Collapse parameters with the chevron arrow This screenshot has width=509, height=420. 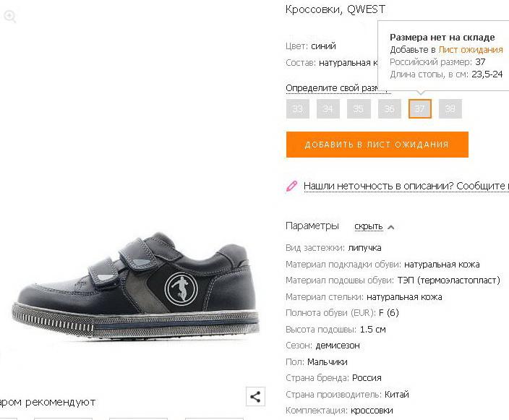pyautogui.click(x=391, y=227)
